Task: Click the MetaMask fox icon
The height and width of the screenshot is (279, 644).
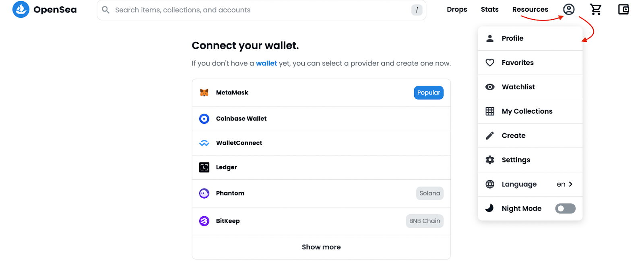Action: pyautogui.click(x=204, y=92)
